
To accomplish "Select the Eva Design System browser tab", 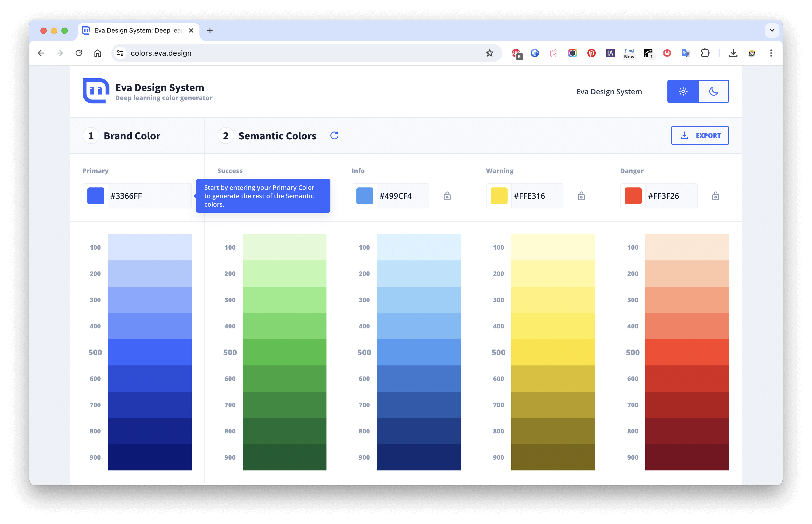I will click(x=139, y=31).
